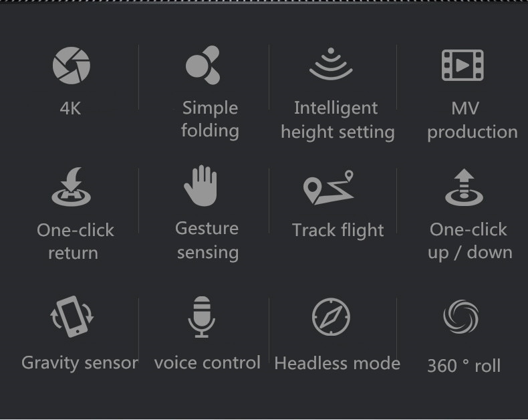Open the MV production film icon

[x=463, y=65]
